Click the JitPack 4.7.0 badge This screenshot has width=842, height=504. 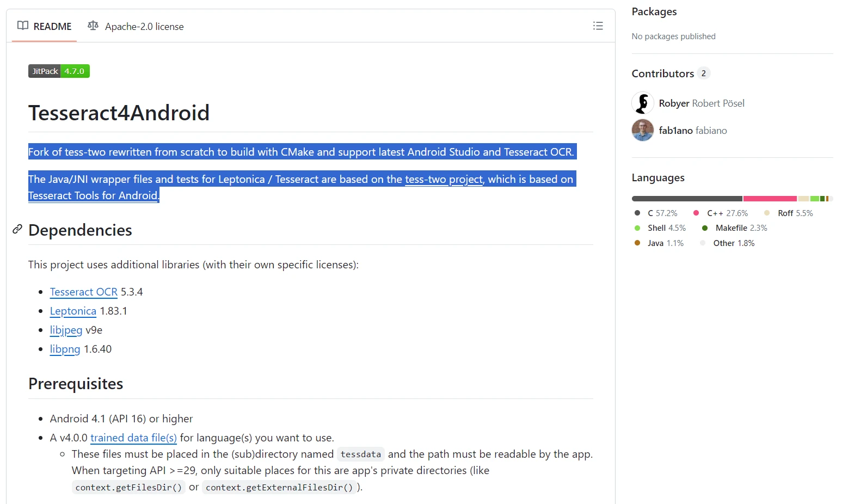click(59, 71)
